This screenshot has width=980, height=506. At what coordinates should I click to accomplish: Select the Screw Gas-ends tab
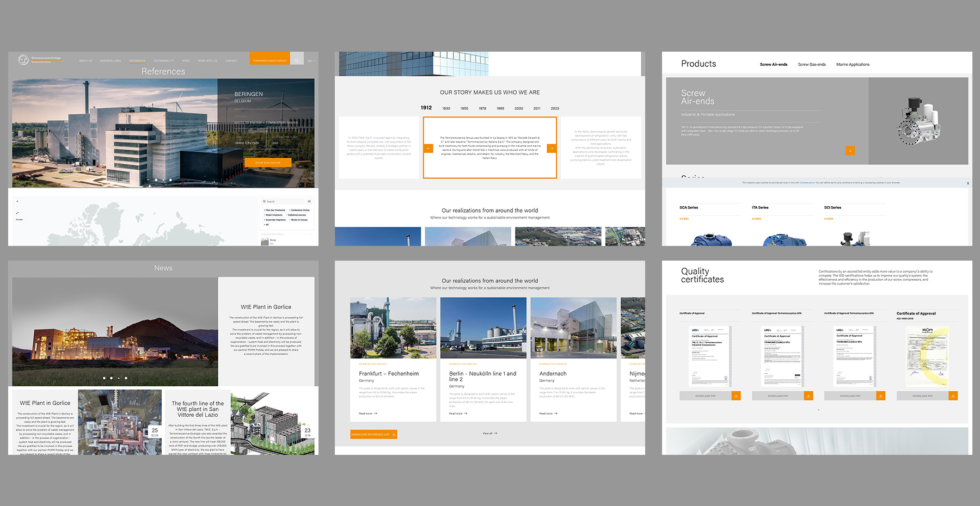tap(811, 65)
